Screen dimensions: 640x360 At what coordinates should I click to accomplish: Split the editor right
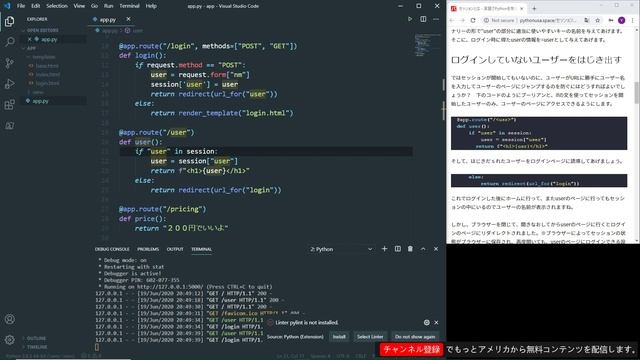click(423, 19)
